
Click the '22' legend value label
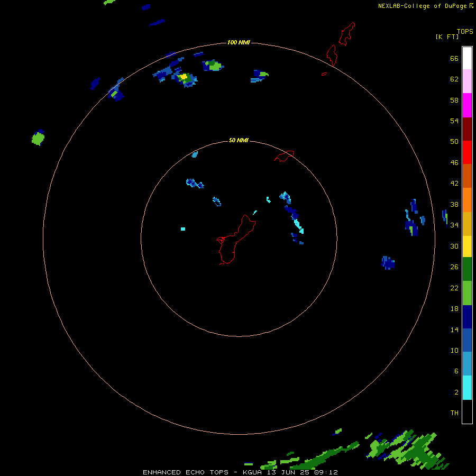point(454,288)
